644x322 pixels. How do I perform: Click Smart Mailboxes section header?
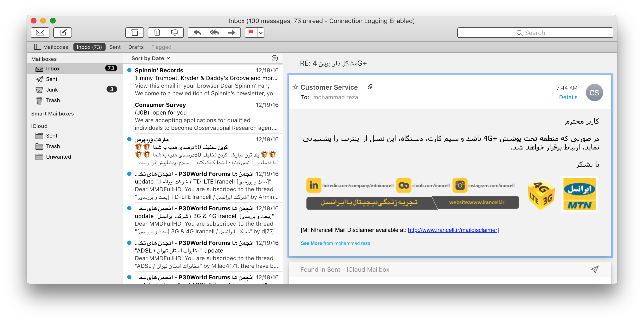pos(53,114)
